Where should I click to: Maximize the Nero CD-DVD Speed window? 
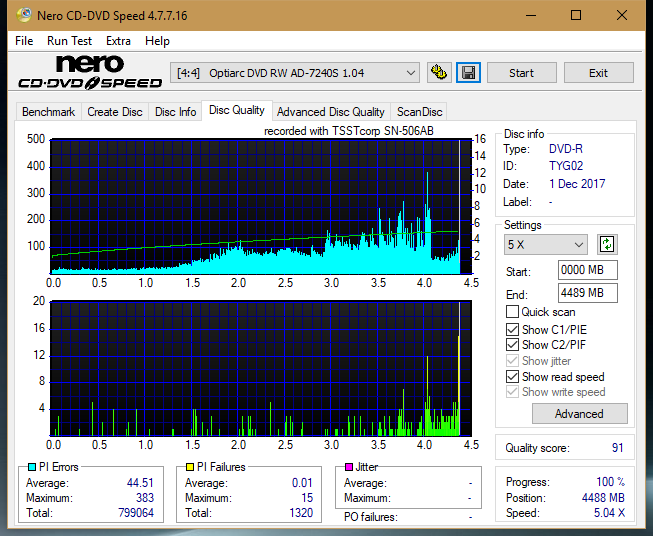pos(576,15)
